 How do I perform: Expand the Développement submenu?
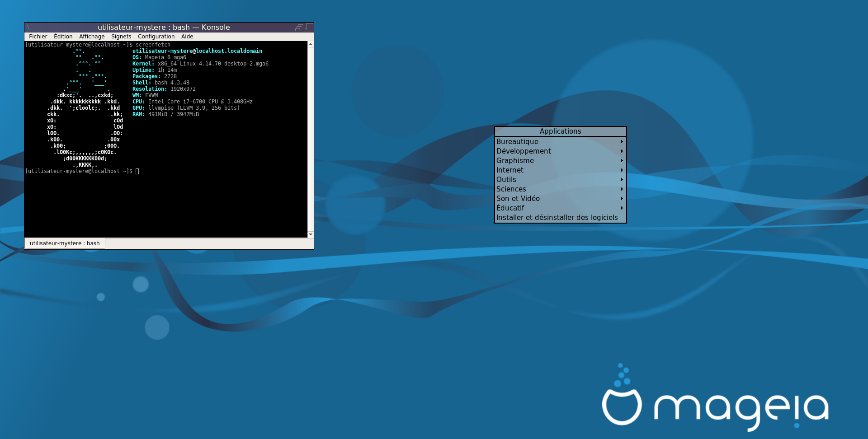click(560, 151)
